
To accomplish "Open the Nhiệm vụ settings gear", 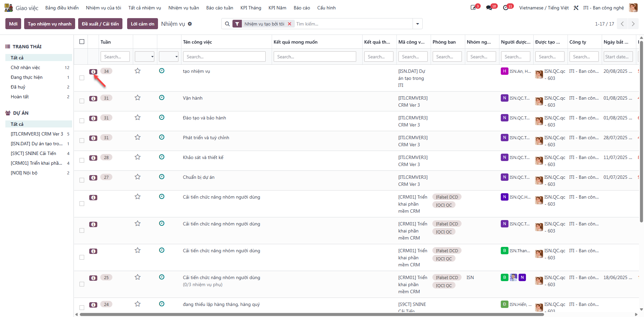I will coord(190,24).
